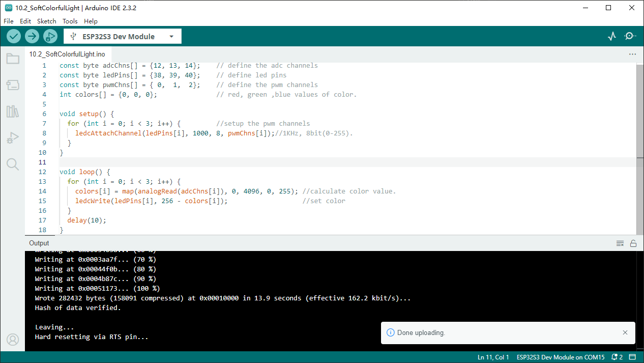Viewport: 644px width, 363px height.
Task: Select the 10.2_SoftColorfulLight.ino tab
Action: 67,54
